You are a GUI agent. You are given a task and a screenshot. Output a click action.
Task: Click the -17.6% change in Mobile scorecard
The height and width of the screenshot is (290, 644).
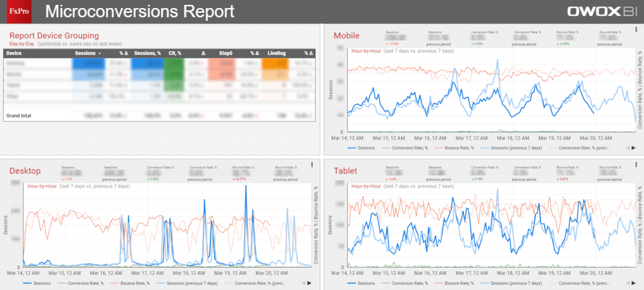(x=392, y=43)
